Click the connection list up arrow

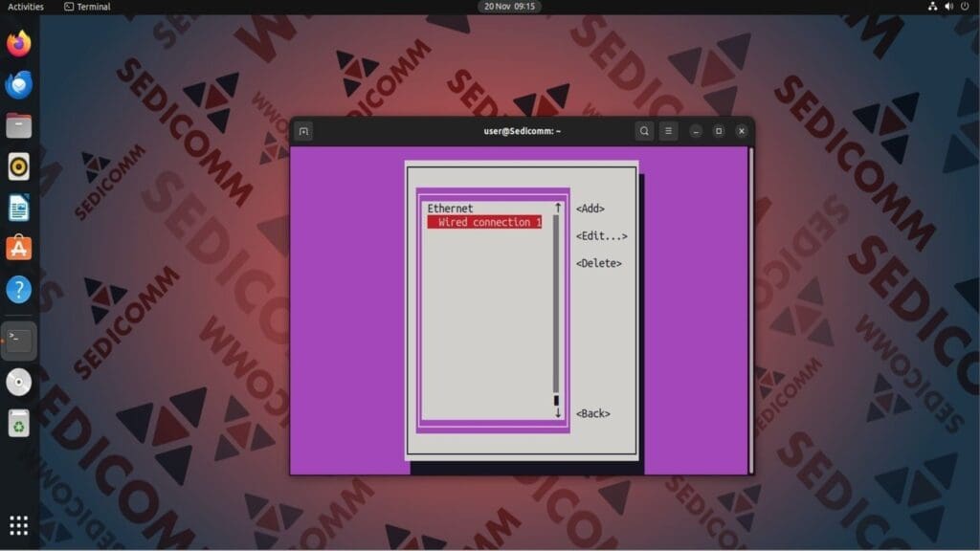pos(558,208)
